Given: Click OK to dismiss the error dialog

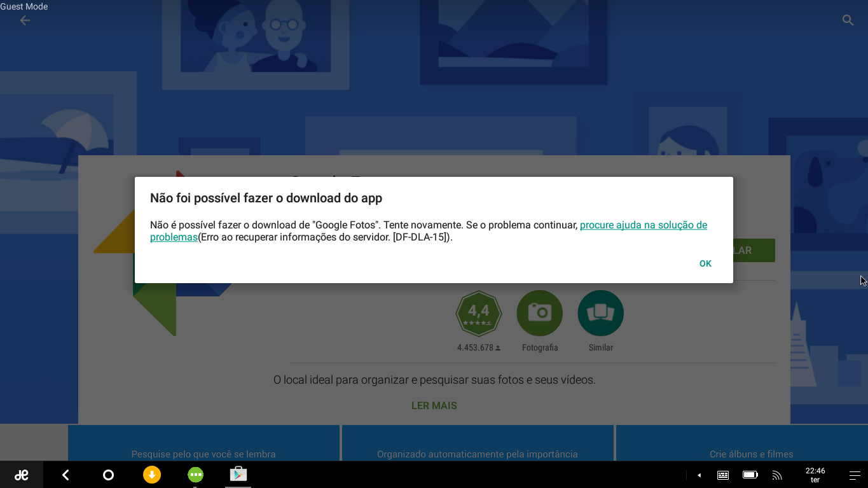Looking at the screenshot, I should (x=705, y=263).
